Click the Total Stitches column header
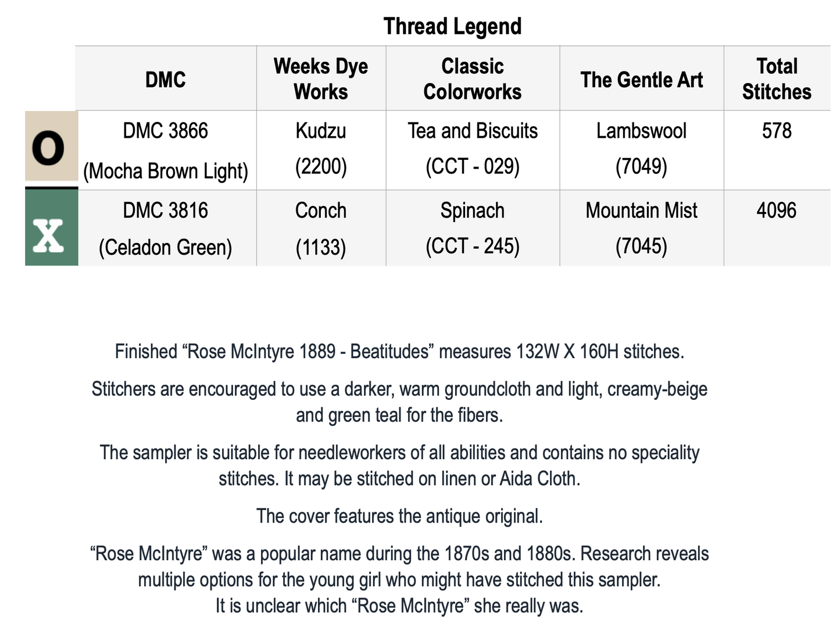Screen dimensions: 840x630 tap(777, 79)
